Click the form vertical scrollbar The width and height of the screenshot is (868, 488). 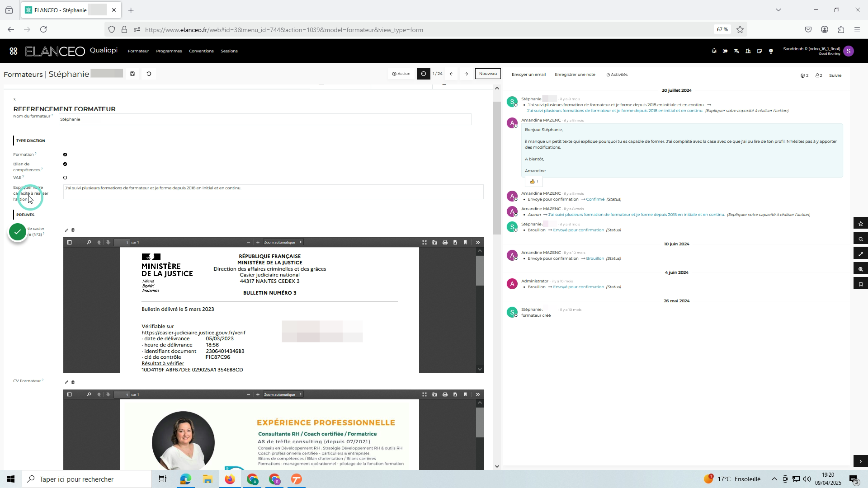[x=497, y=167]
